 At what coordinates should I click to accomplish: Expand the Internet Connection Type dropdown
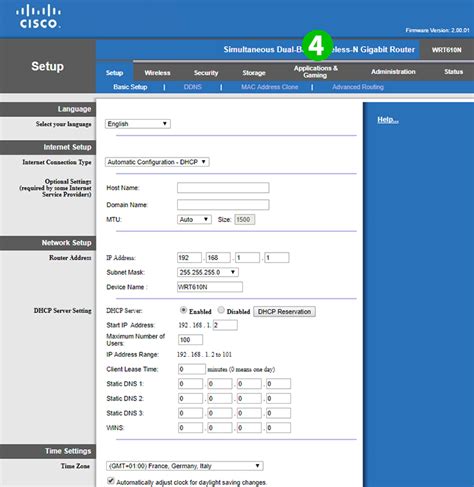157,162
